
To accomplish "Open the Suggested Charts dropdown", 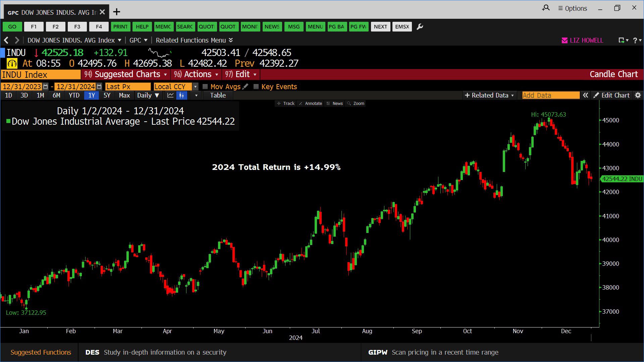I will pyautogui.click(x=126, y=74).
